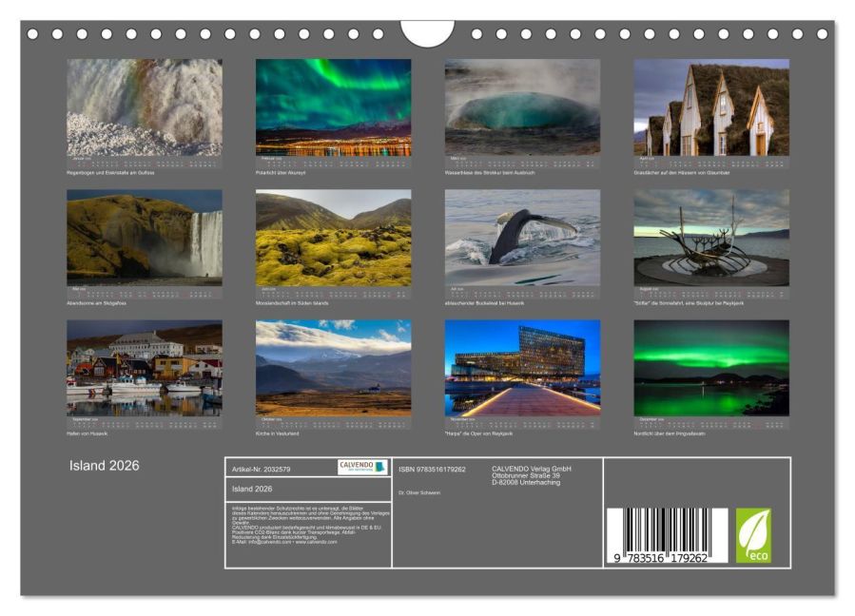This screenshot has height=616, width=855.
Task: Open the diving humpback whale photo
Action: point(522,238)
